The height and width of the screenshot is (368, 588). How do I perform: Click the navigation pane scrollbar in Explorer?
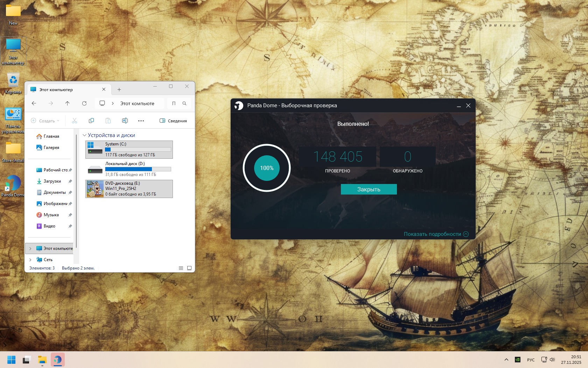click(76, 191)
